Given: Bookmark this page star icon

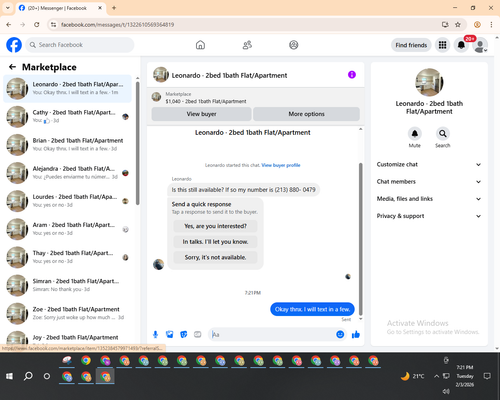Looking at the screenshot, I should click(458, 25).
